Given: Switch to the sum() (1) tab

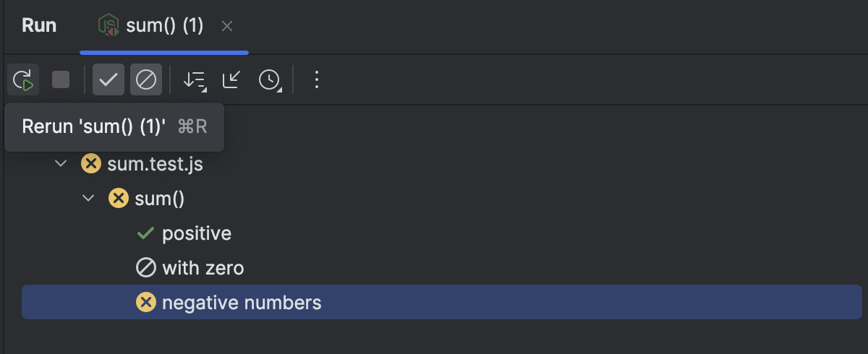Looking at the screenshot, I should coord(164,26).
